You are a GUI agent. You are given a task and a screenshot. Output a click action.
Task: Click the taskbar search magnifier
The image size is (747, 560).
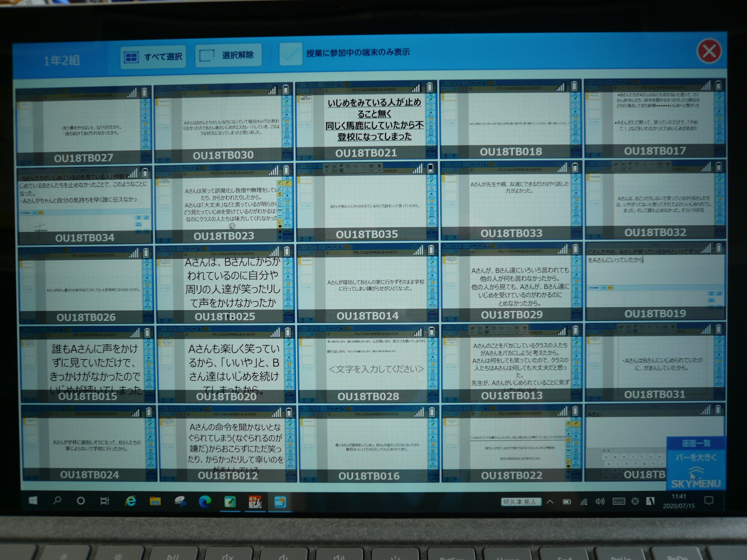57,501
